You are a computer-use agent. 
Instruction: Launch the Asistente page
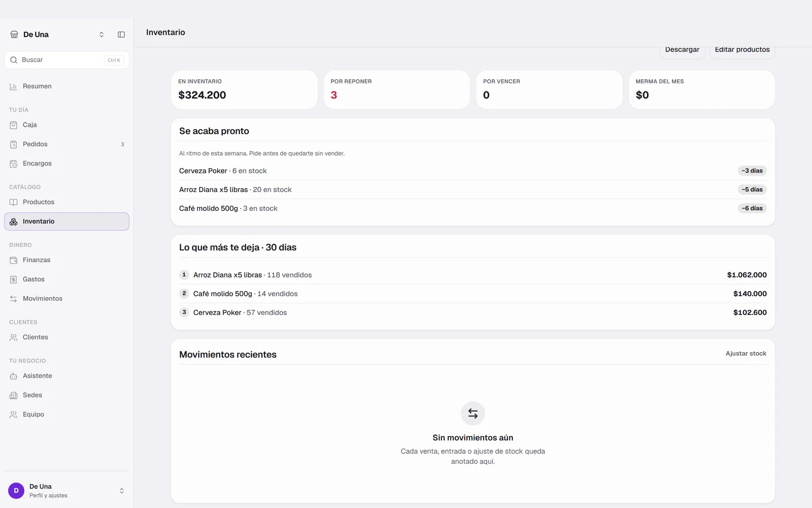[66, 376]
